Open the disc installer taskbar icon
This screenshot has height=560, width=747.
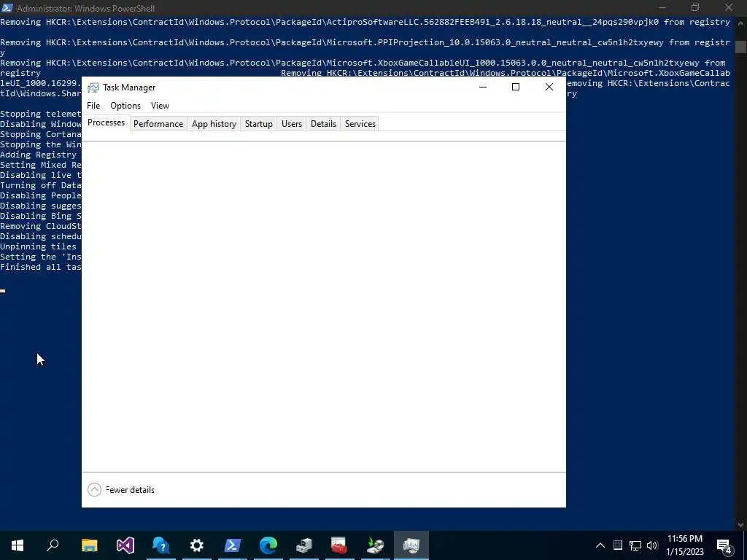click(376, 545)
